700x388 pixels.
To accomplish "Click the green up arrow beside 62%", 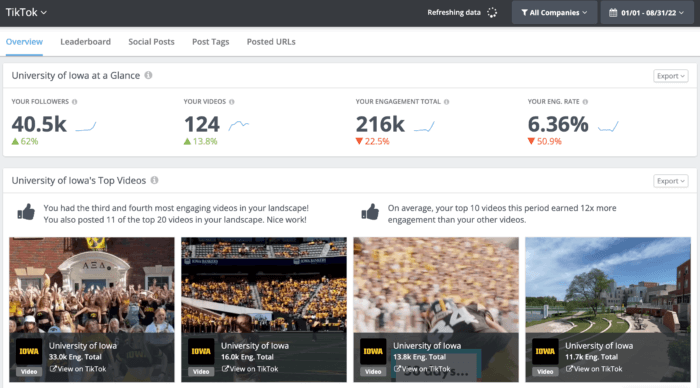I will click(x=15, y=142).
